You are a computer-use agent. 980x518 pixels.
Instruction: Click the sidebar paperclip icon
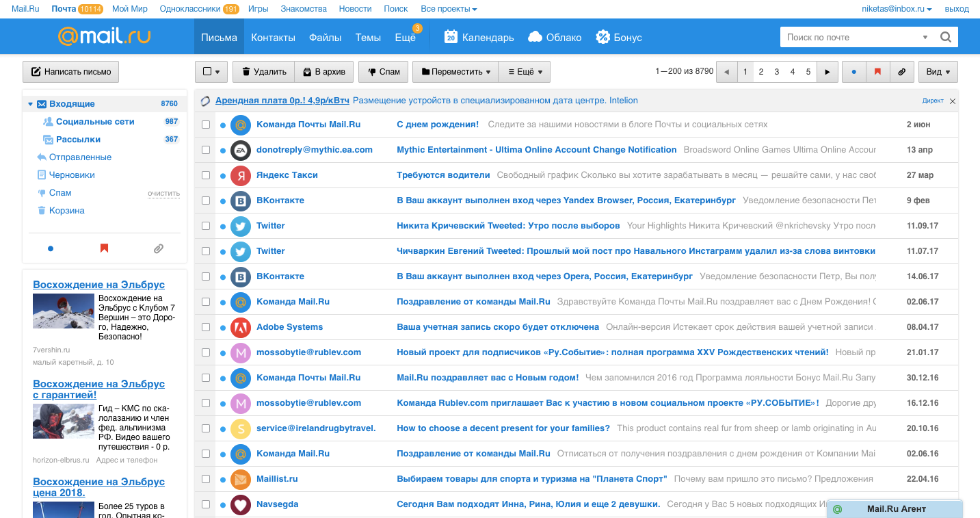[159, 248]
